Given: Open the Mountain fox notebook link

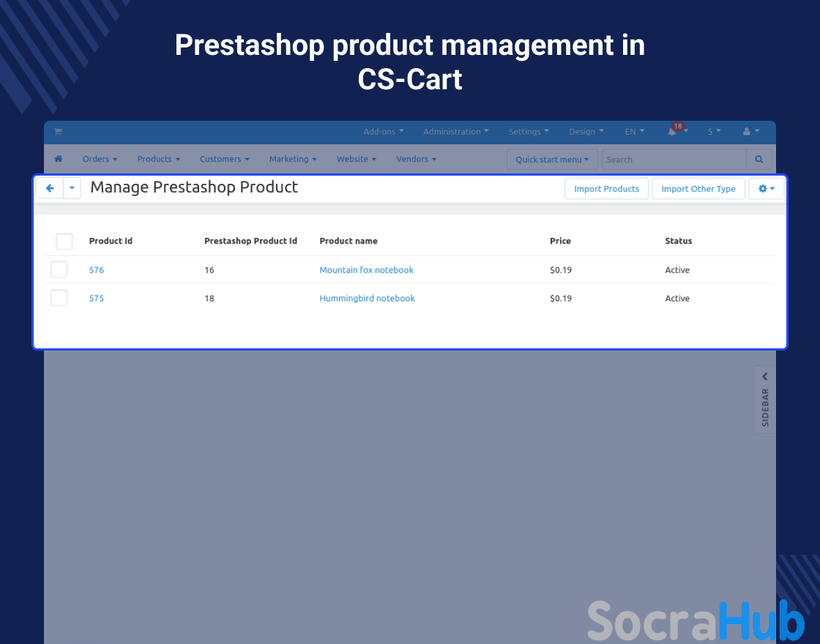Looking at the screenshot, I should (x=366, y=270).
